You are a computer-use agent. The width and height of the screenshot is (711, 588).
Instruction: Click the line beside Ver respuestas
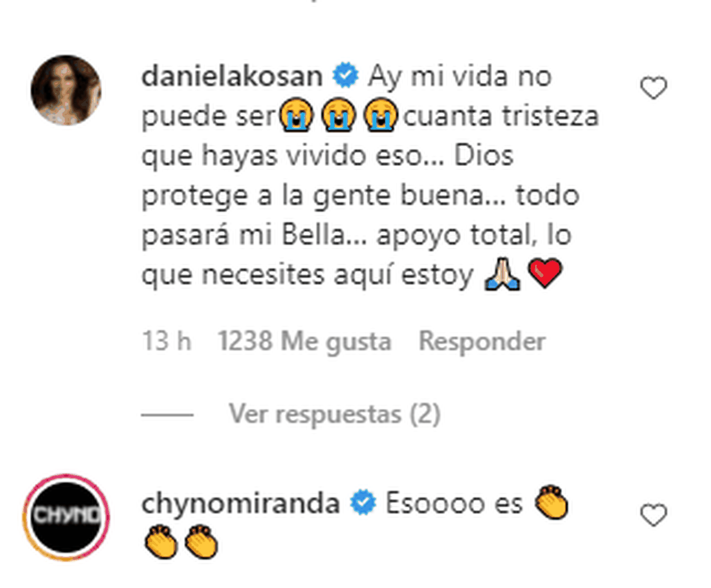(167, 415)
